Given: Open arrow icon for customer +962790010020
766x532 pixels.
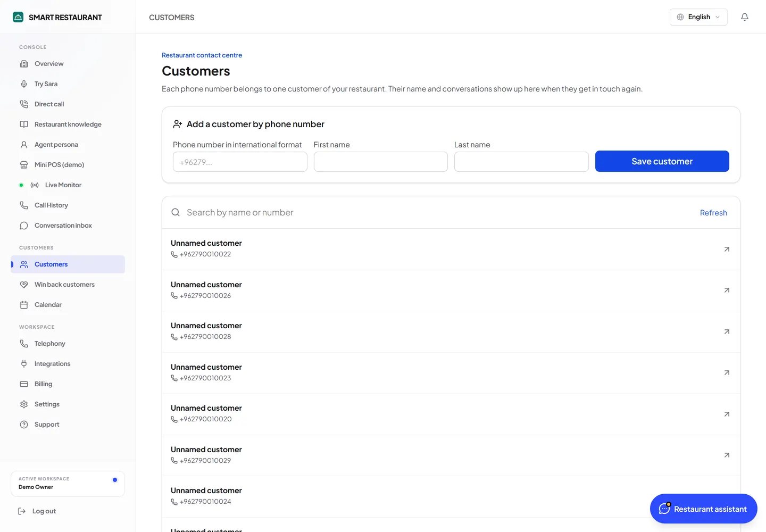Looking at the screenshot, I should (x=727, y=414).
